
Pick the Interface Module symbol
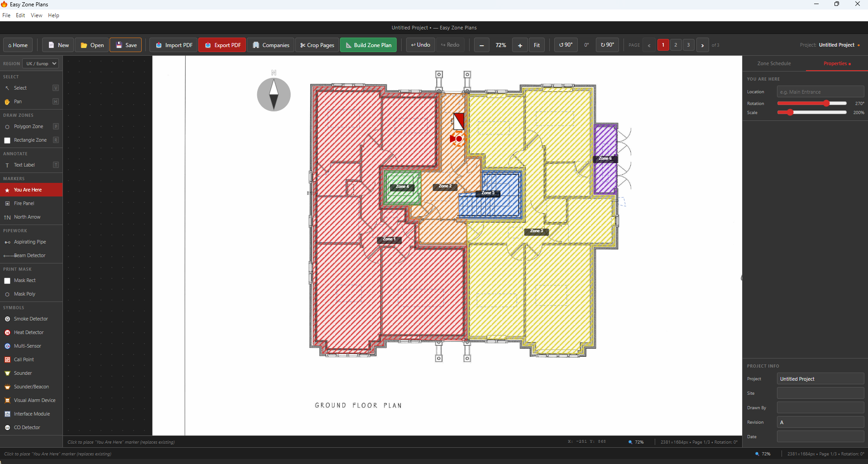pos(31,414)
